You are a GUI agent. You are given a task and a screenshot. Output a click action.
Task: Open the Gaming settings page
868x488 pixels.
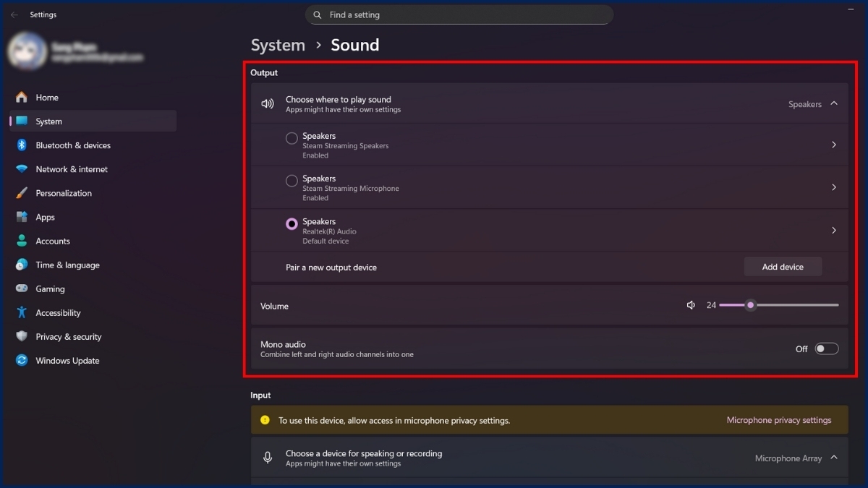click(x=50, y=289)
